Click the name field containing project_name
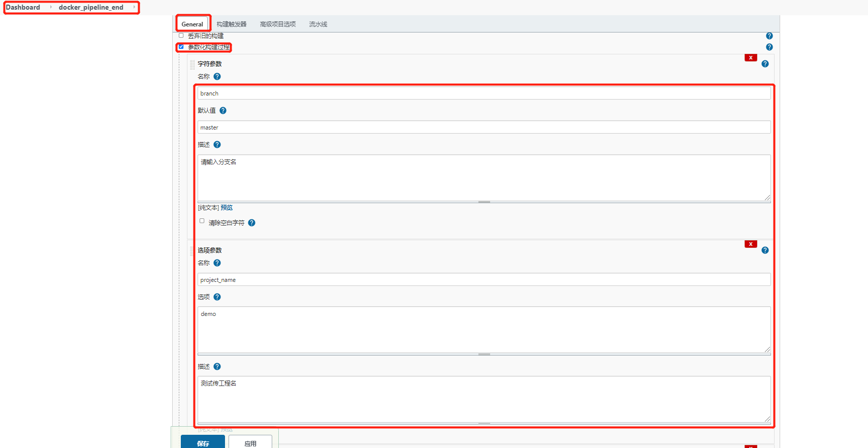Image resolution: width=868 pixels, height=448 pixels. coord(484,280)
